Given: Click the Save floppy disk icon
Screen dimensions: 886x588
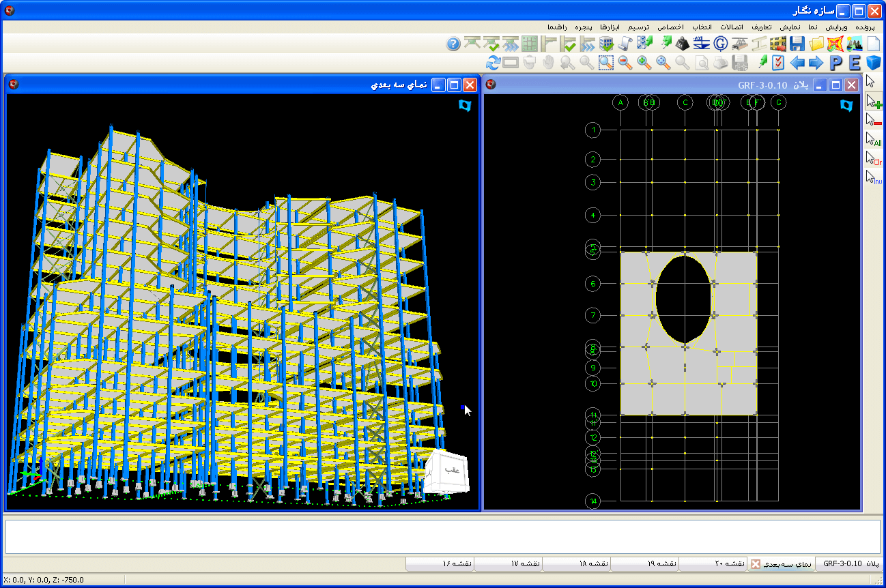Looking at the screenshot, I should tap(797, 44).
